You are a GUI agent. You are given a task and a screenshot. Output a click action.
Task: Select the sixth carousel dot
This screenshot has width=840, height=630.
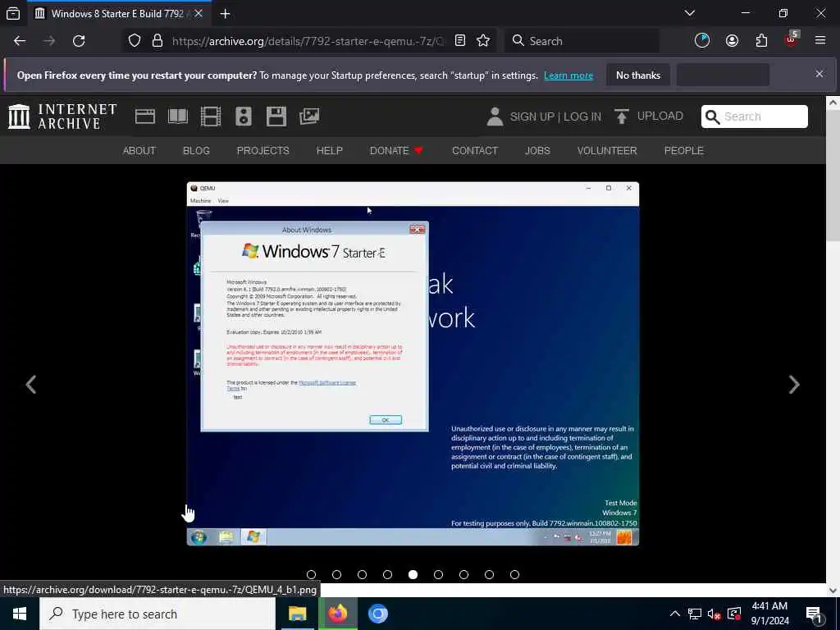[438, 574]
